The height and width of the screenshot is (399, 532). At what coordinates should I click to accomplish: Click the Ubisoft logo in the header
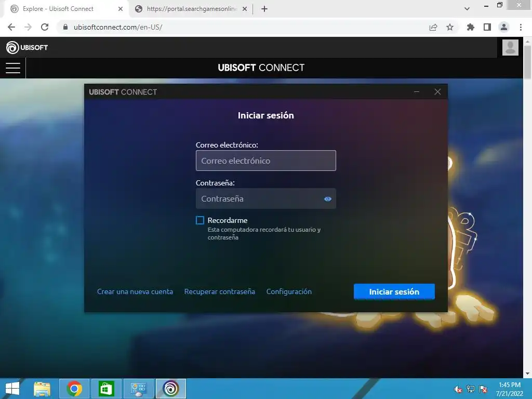tap(27, 47)
